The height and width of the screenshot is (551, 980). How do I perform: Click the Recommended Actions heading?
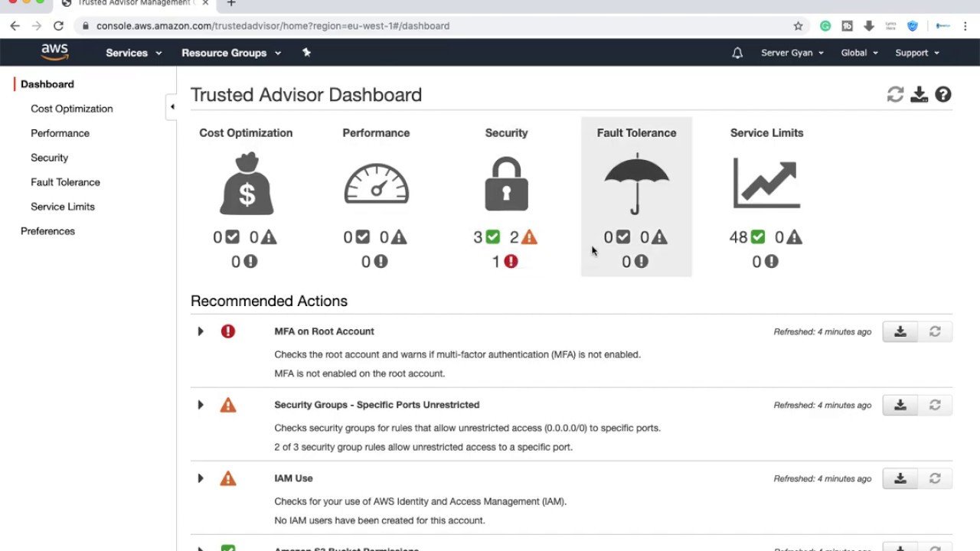(x=269, y=301)
